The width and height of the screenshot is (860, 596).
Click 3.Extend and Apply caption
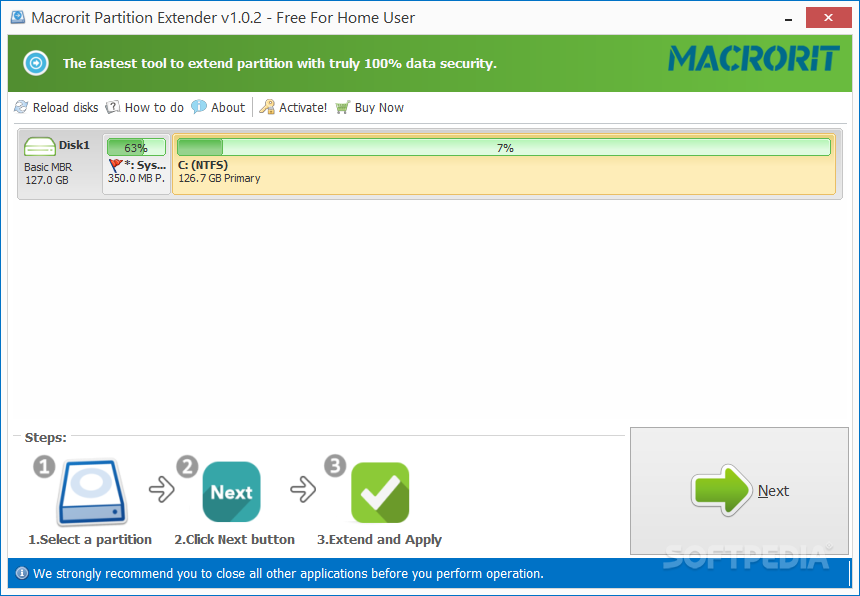[x=380, y=540]
